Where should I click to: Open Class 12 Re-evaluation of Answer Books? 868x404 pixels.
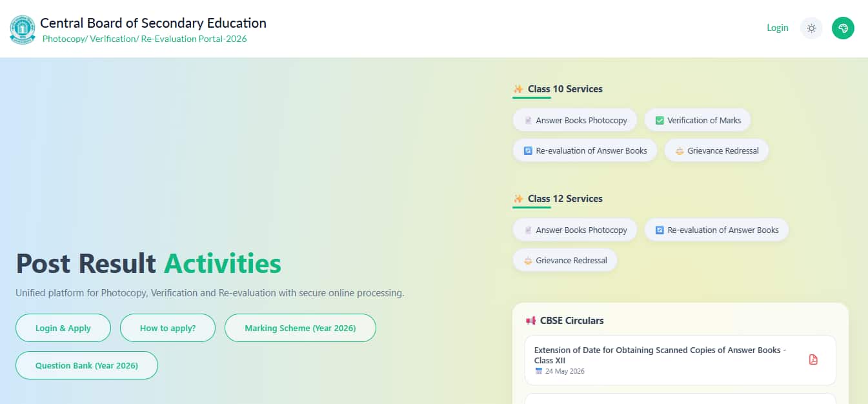[716, 230]
